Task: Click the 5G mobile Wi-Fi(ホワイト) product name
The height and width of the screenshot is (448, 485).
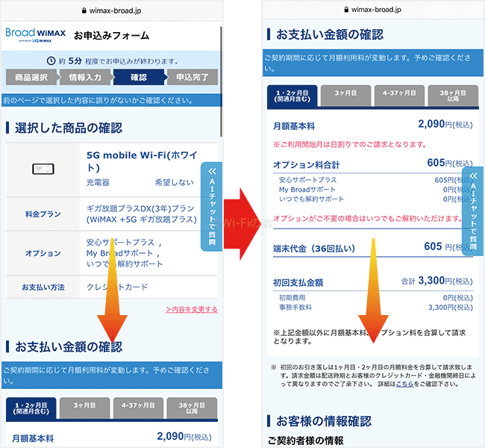Action: [x=142, y=161]
